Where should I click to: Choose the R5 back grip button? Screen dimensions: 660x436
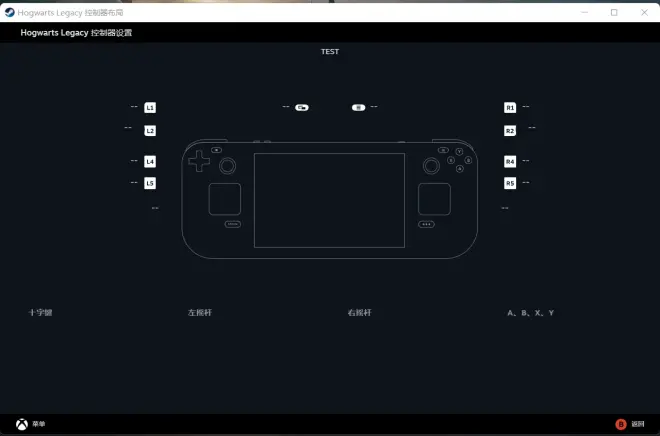click(510, 183)
